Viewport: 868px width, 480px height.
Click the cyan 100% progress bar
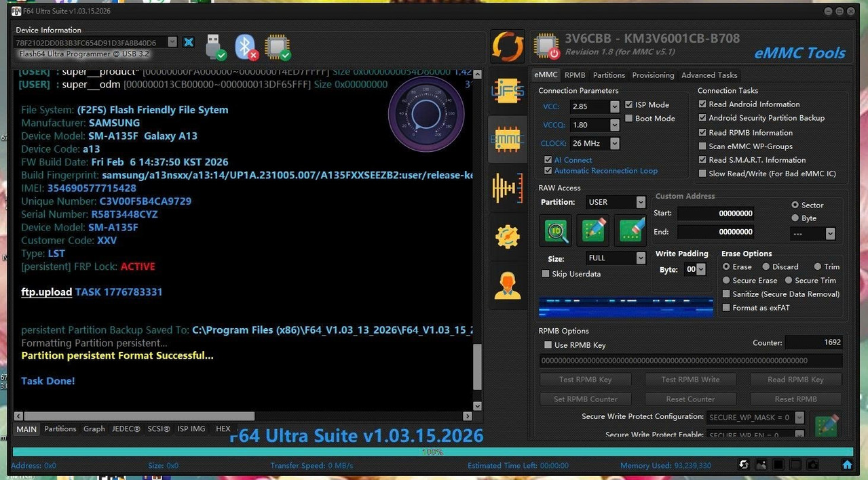433,452
